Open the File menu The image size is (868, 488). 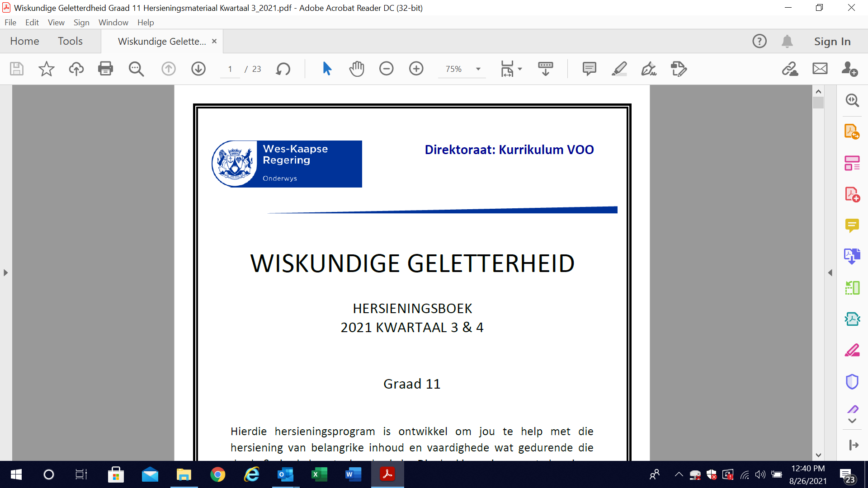pos(10,23)
